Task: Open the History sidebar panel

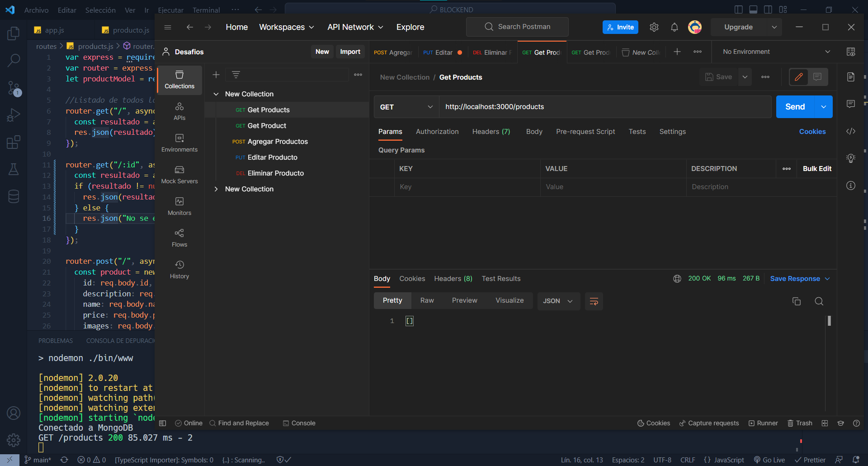Action: coord(179,269)
